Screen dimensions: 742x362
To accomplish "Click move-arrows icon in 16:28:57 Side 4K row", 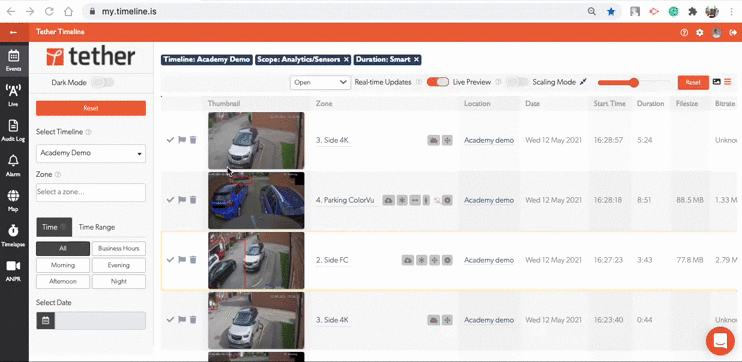I will (447, 140).
